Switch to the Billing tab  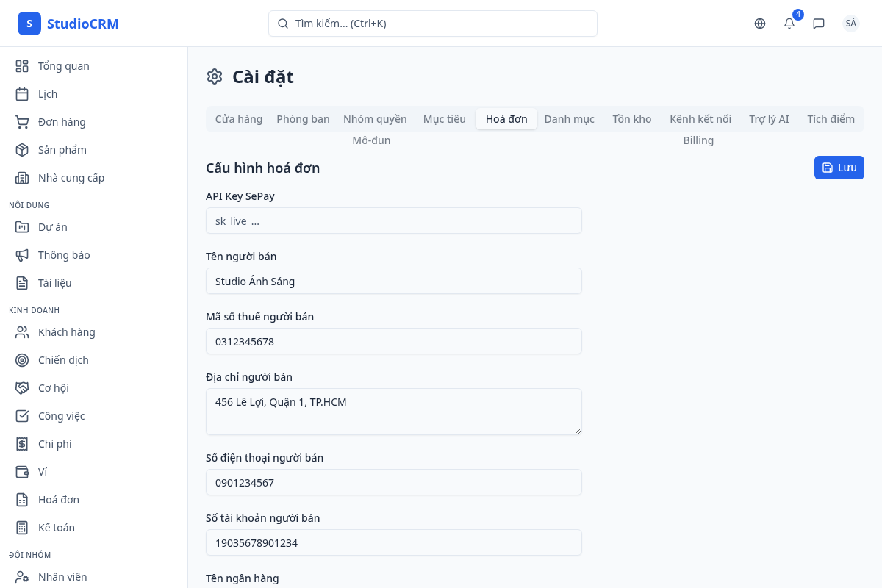(698, 140)
